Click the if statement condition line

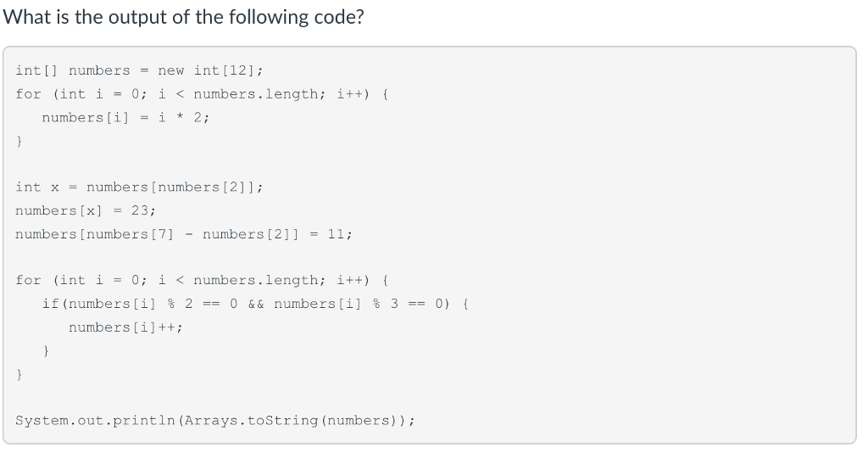coord(255,303)
